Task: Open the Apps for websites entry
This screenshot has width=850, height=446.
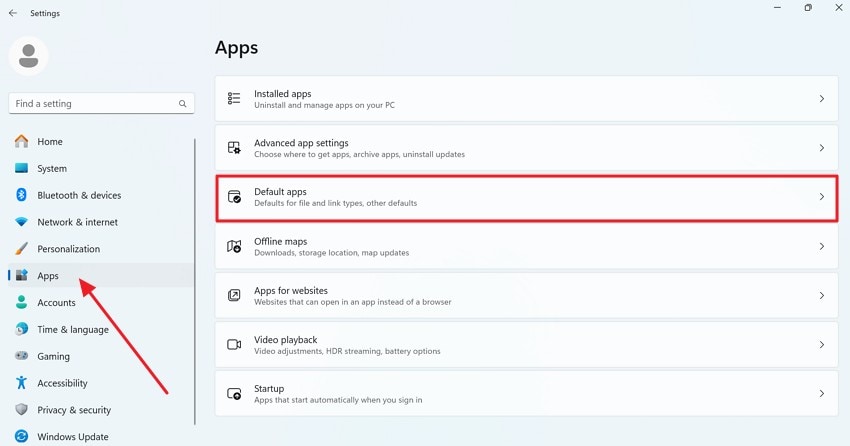Action: pos(526,295)
